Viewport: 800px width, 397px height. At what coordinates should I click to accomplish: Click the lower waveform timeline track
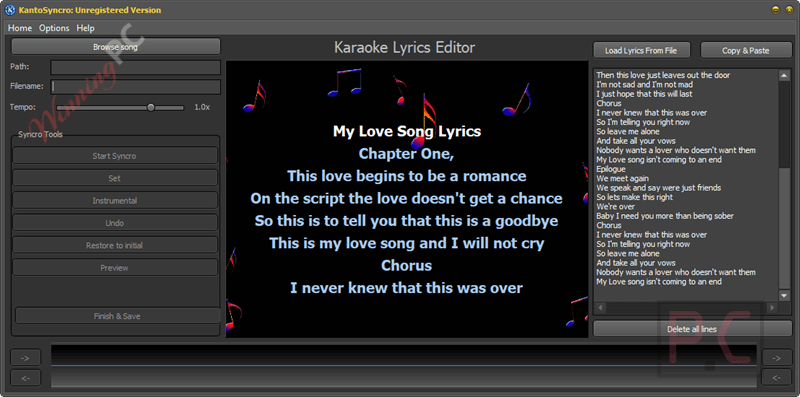pos(404,377)
